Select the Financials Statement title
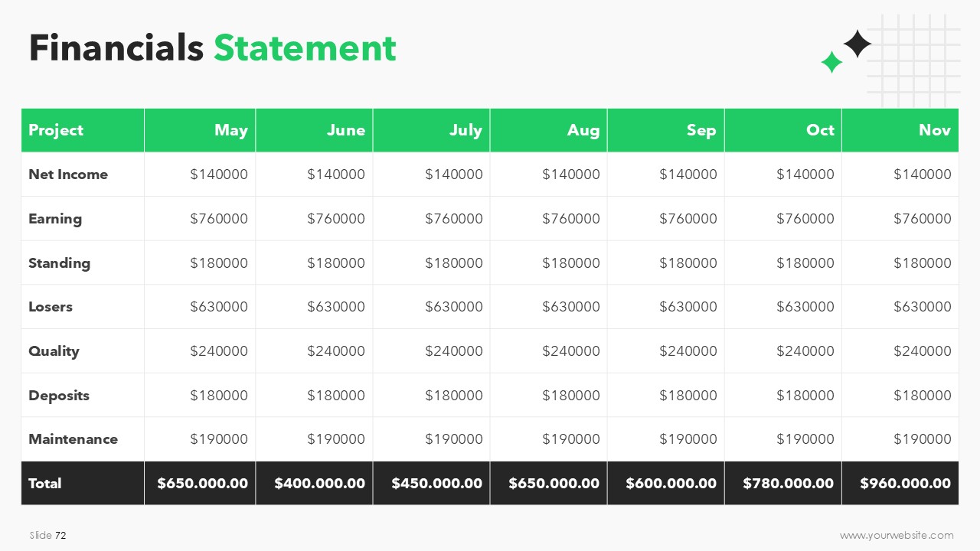Viewport: 980px width, 551px height. pos(213,47)
